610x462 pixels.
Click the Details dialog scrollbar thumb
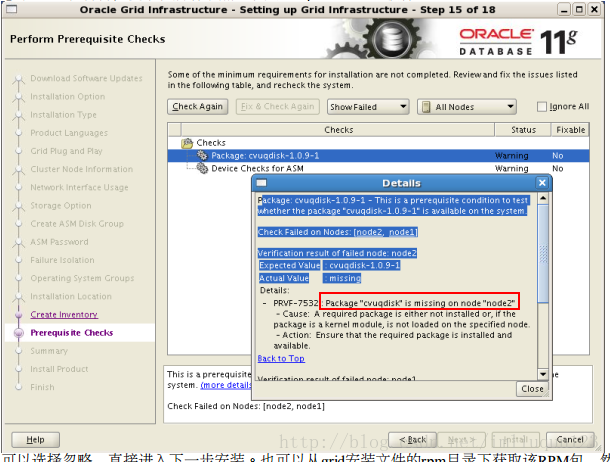pyautogui.click(x=543, y=253)
